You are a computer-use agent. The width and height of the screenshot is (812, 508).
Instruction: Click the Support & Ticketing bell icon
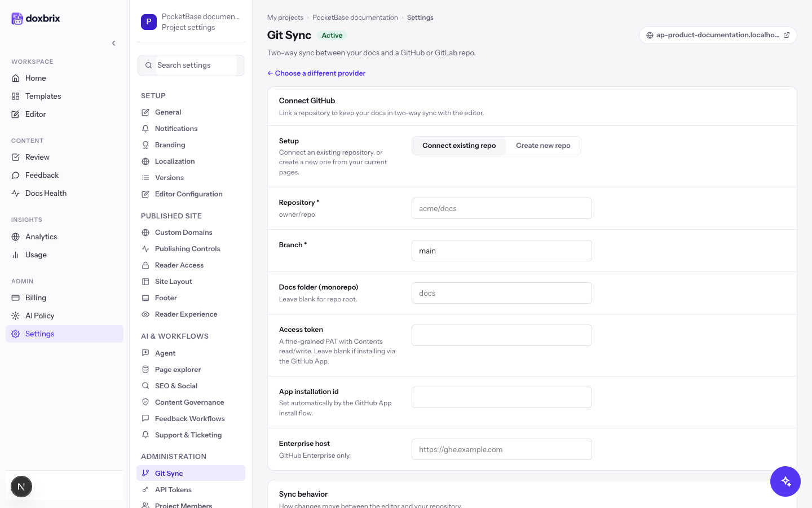145,435
